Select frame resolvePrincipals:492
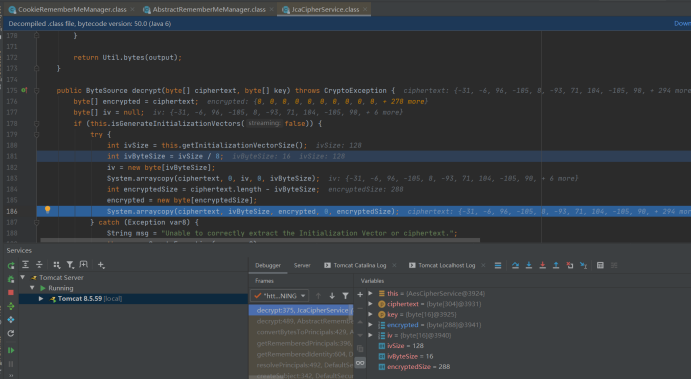This screenshot has height=379, width=692. 301,365
